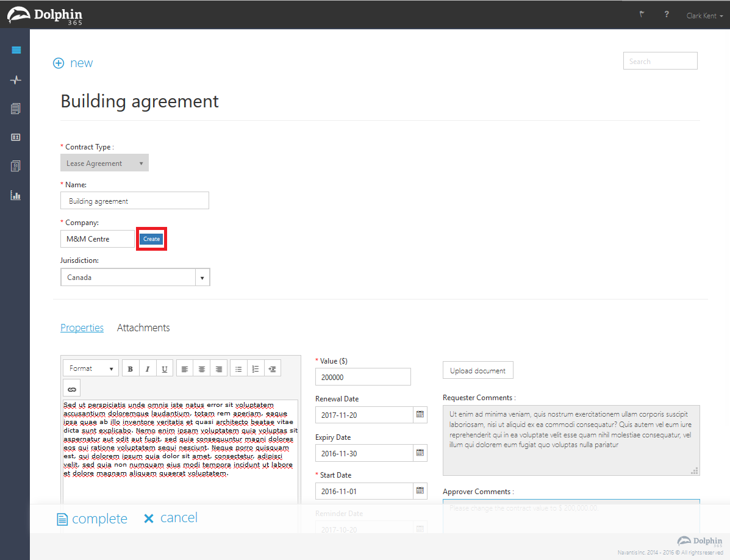Insert a bulleted list in the editor
The width and height of the screenshot is (730, 560).
(238, 368)
